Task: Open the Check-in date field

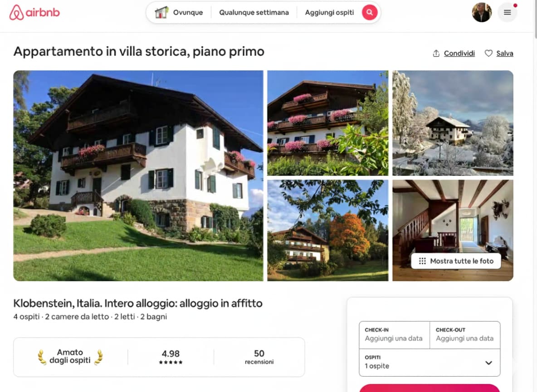Action: 394,335
